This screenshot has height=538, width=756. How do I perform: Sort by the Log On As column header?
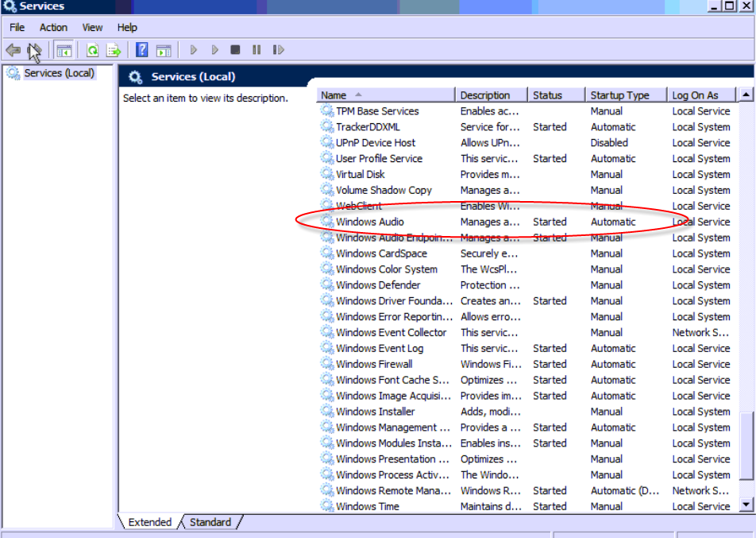click(702, 95)
